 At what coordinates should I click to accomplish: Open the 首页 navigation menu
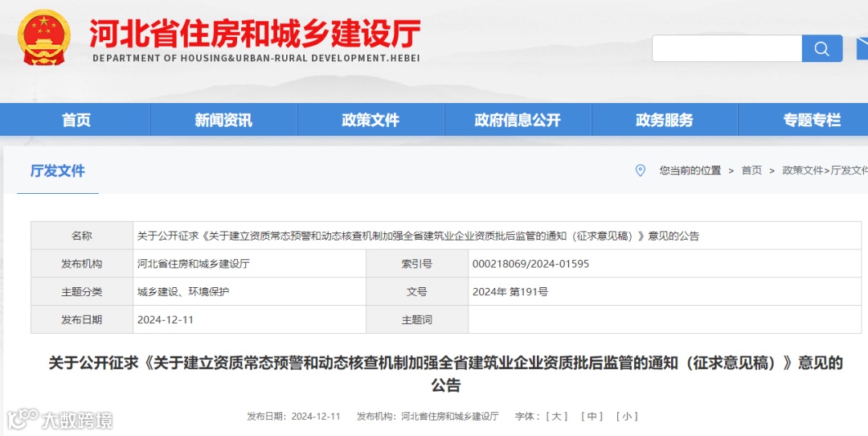tap(76, 120)
